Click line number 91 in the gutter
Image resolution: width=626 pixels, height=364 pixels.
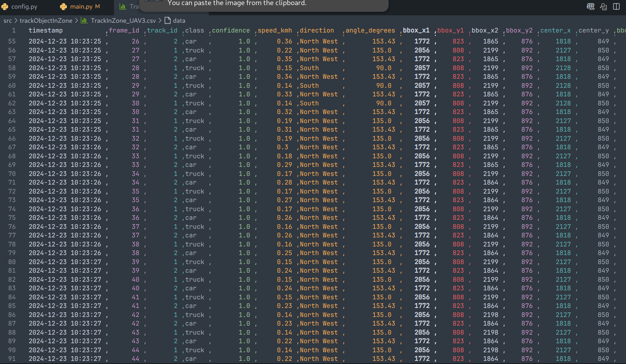(x=12, y=359)
